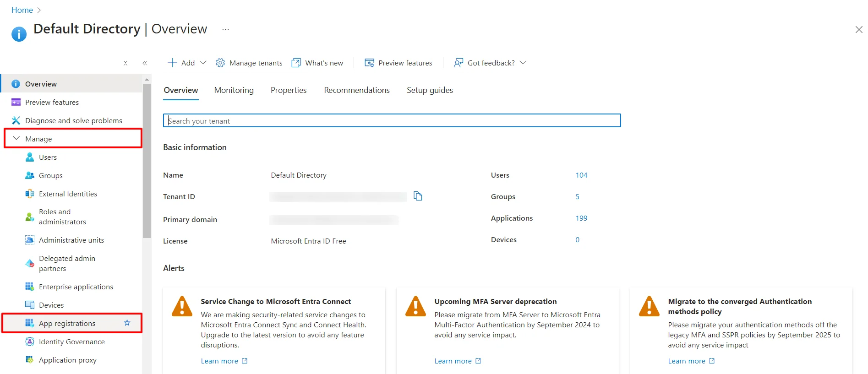Click the Manage tenants gear icon
Viewport: 868px width, 374px height.
[x=220, y=63]
